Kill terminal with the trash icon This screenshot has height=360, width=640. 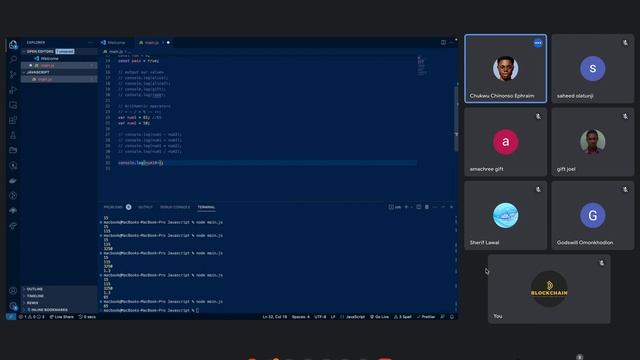(427, 207)
